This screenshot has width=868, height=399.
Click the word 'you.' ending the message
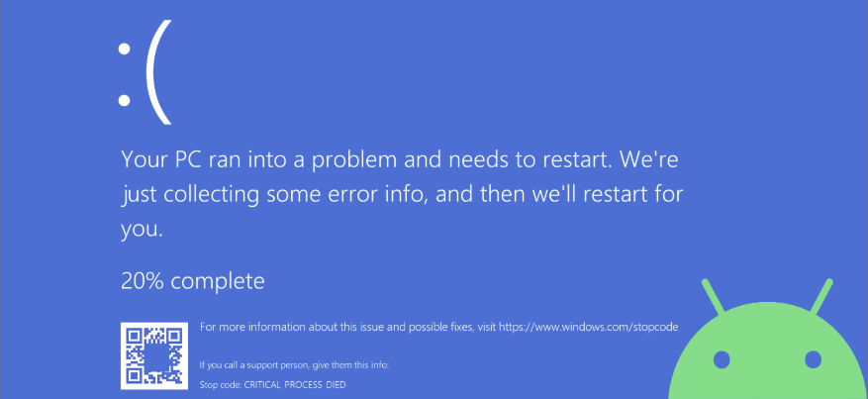coord(142,229)
